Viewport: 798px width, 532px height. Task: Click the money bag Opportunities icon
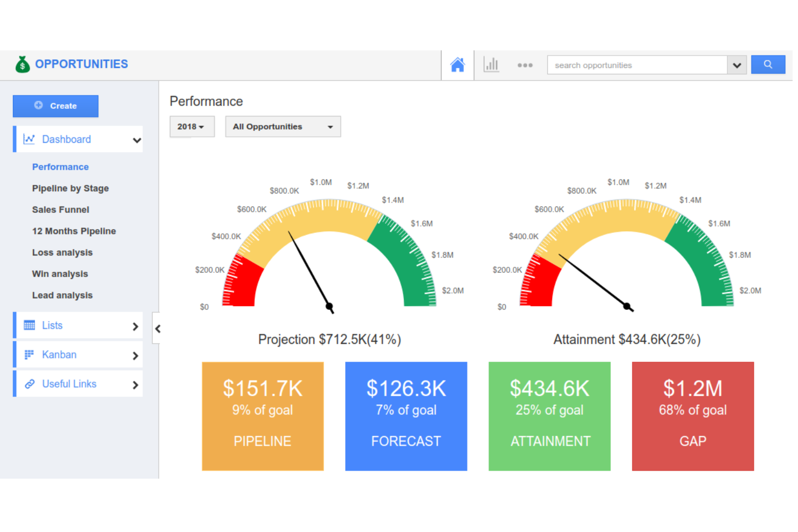pos(22,64)
